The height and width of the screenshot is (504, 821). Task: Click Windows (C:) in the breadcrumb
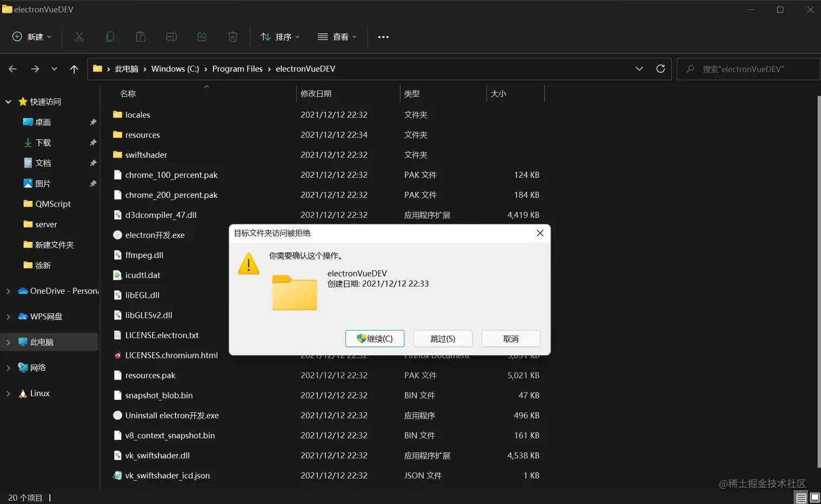(175, 69)
